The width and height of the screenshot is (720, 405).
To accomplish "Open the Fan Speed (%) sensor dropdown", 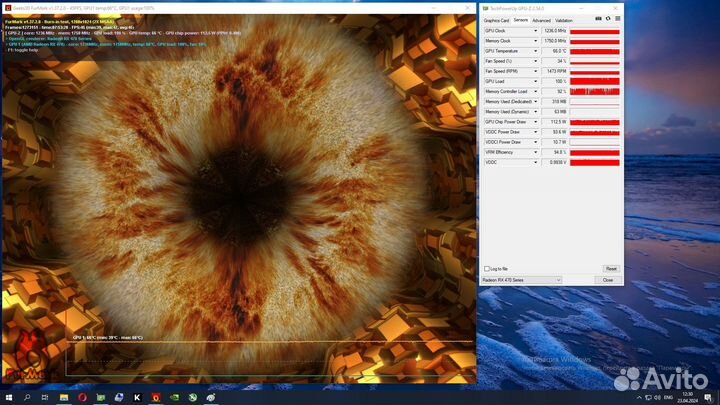I will coord(535,61).
